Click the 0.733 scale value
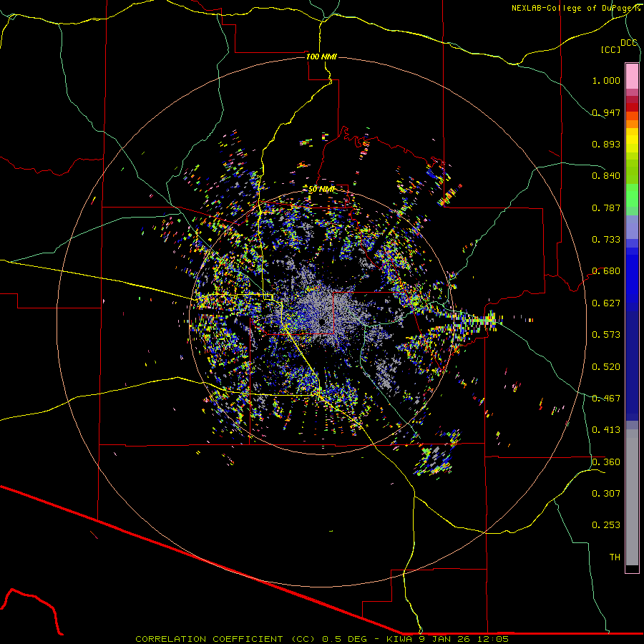 click(x=606, y=240)
